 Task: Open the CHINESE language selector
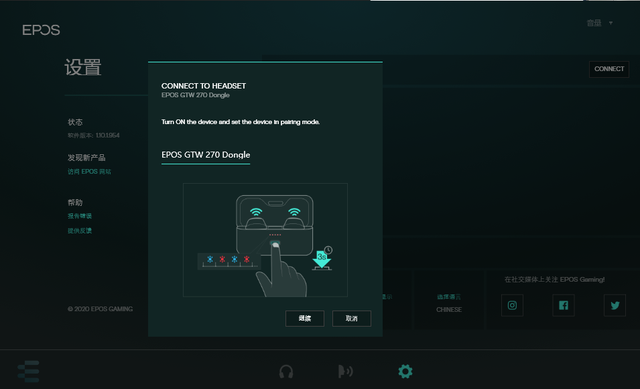(x=449, y=309)
